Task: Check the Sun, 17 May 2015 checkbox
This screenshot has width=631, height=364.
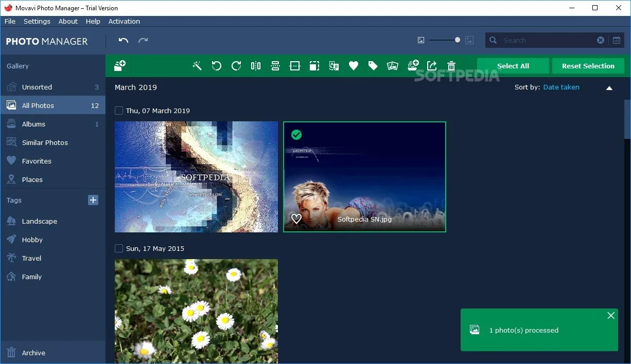Action: point(119,248)
